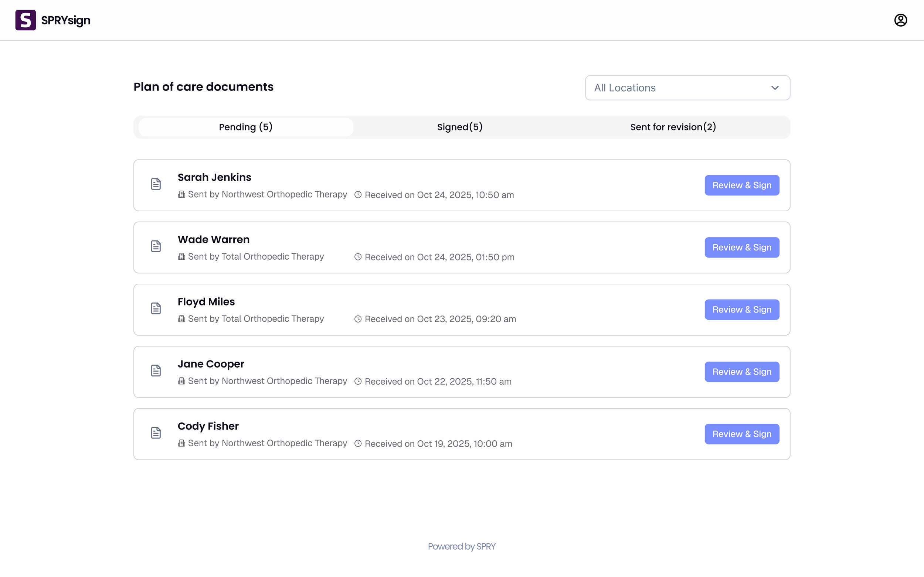Review & Sign Cody Fisher document
The height and width of the screenshot is (577, 924).
tap(742, 434)
